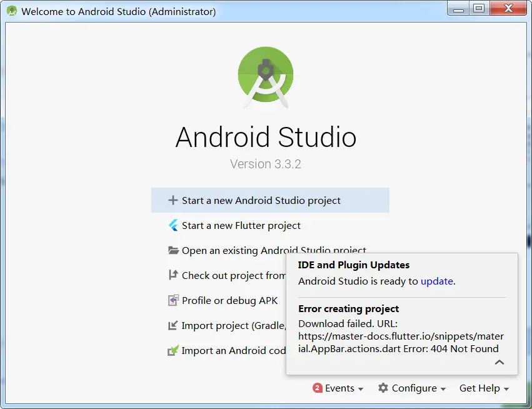532x409 pixels.
Task: Click the Import project Gradle icon
Action: click(x=173, y=325)
